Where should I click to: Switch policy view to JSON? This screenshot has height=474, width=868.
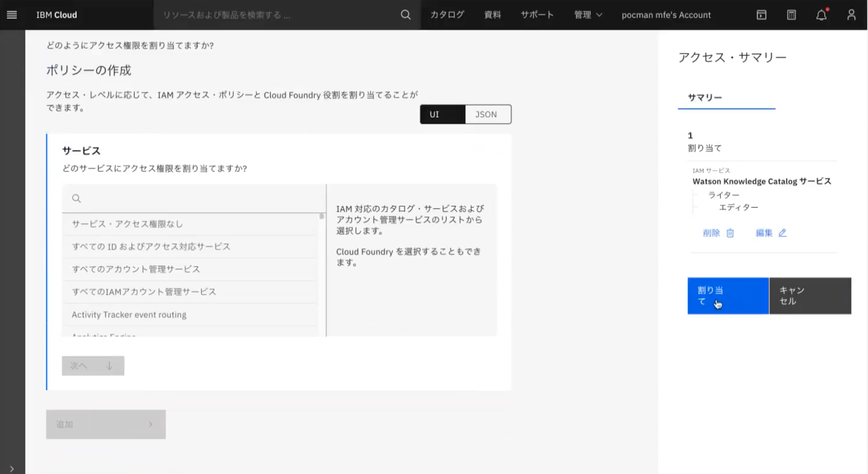click(x=488, y=115)
